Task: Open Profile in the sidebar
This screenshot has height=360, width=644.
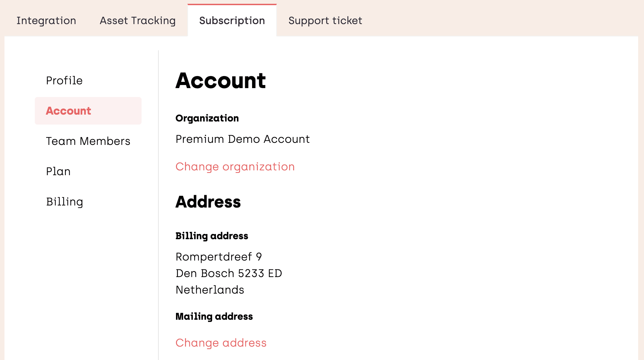Action: click(64, 81)
